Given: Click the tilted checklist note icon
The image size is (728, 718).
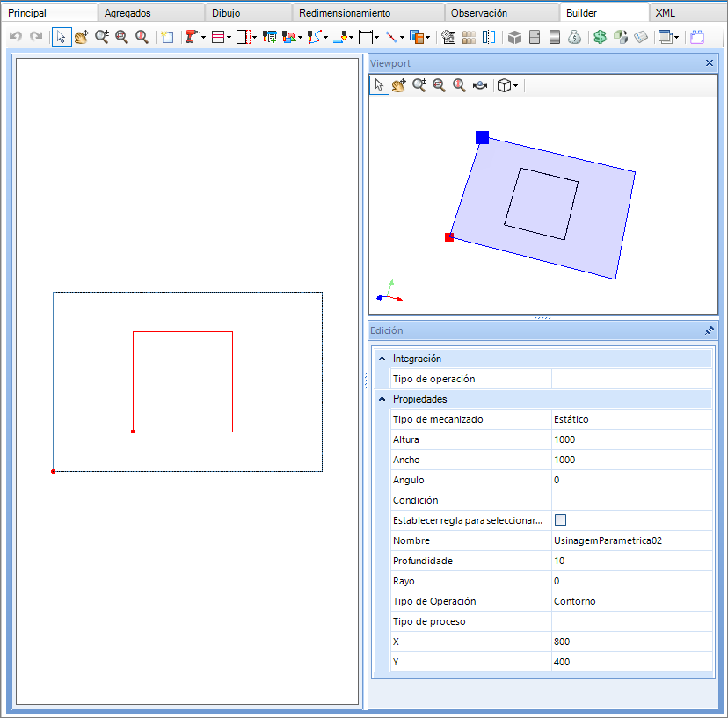Looking at the screenshot, I should [641, 37].
